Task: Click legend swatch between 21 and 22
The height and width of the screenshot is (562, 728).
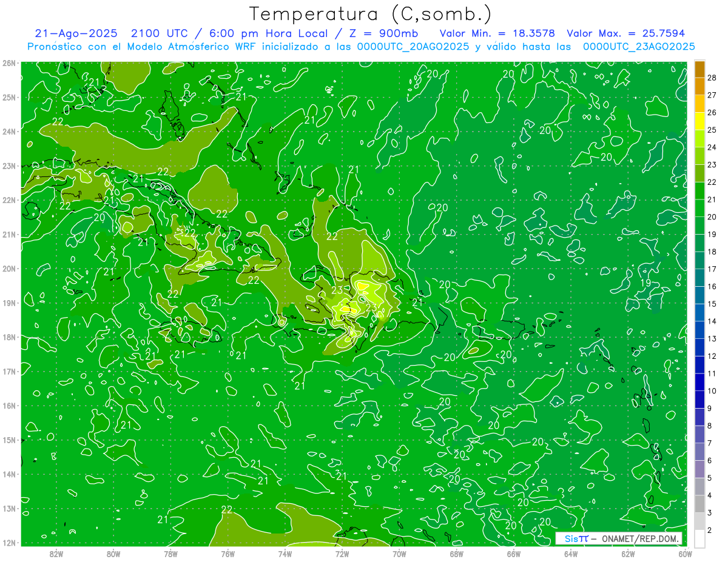Action: (699, 191)
